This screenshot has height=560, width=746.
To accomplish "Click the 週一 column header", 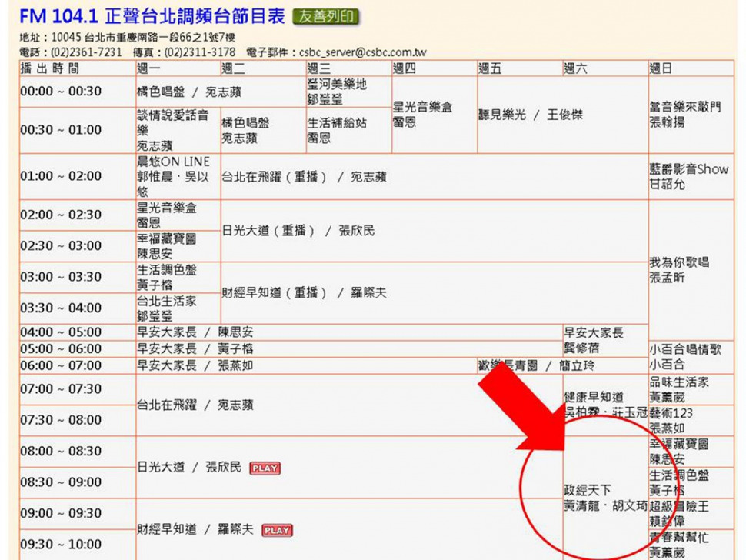I will click(x=178, y=68).
